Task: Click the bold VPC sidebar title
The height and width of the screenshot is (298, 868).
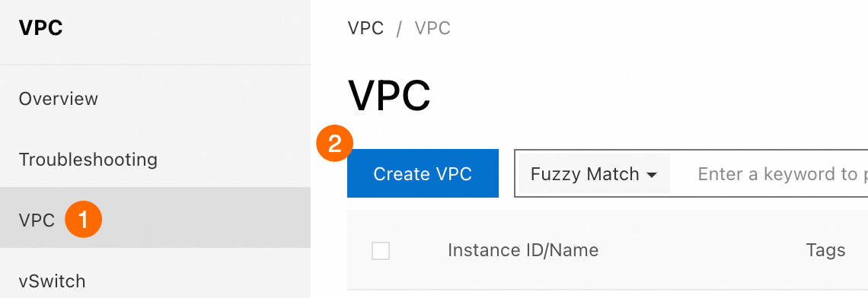Action: coord(41,27)
